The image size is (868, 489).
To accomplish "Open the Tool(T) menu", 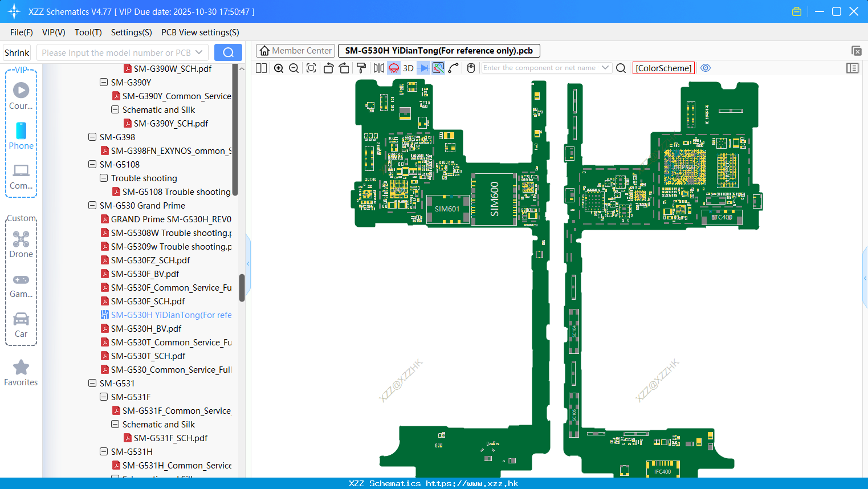I will [x=88, y=32].
